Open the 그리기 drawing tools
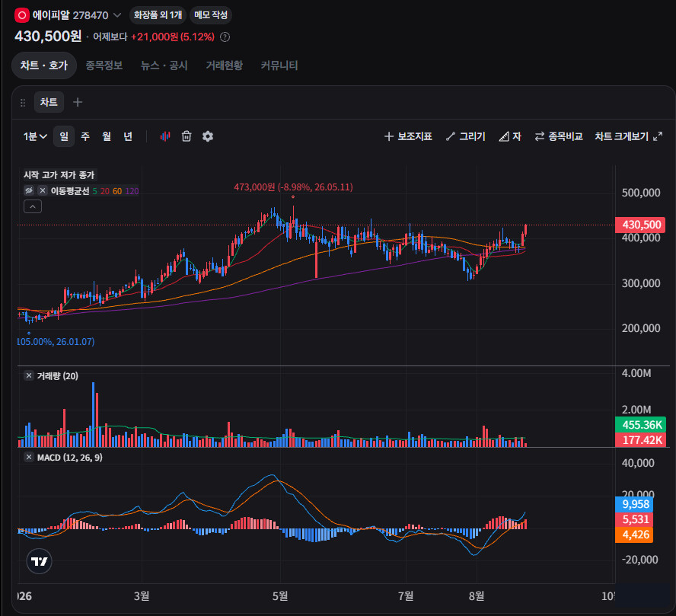Viewport: 676px width, 616px height. tap(466, 136)
